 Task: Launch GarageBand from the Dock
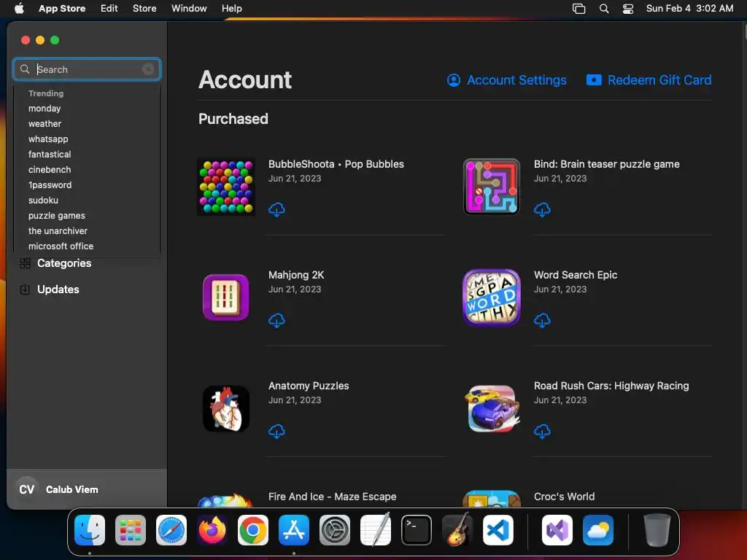point(457,529)
